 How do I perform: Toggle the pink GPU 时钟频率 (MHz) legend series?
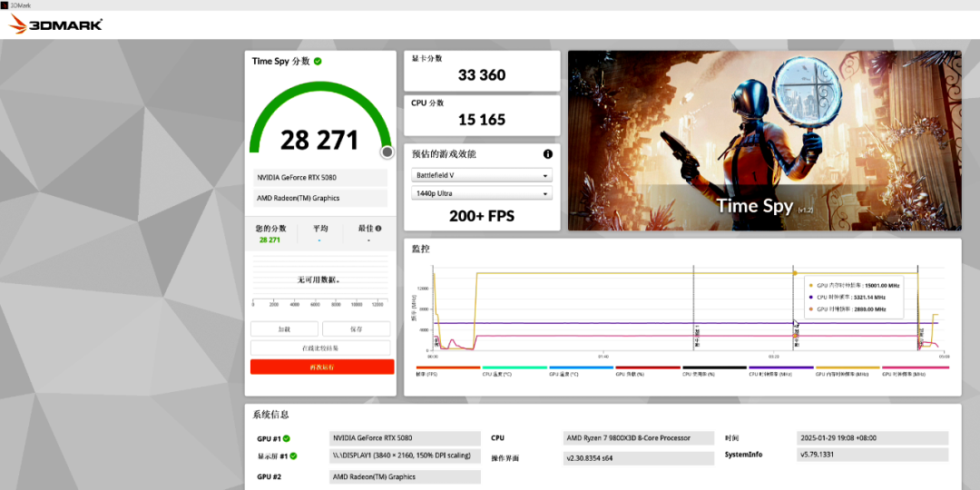pyautogui.click(x=915, y=370)
